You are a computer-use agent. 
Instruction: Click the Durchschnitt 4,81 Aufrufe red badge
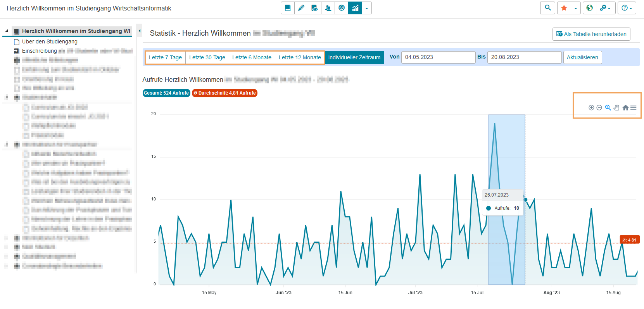click(224, 93)
